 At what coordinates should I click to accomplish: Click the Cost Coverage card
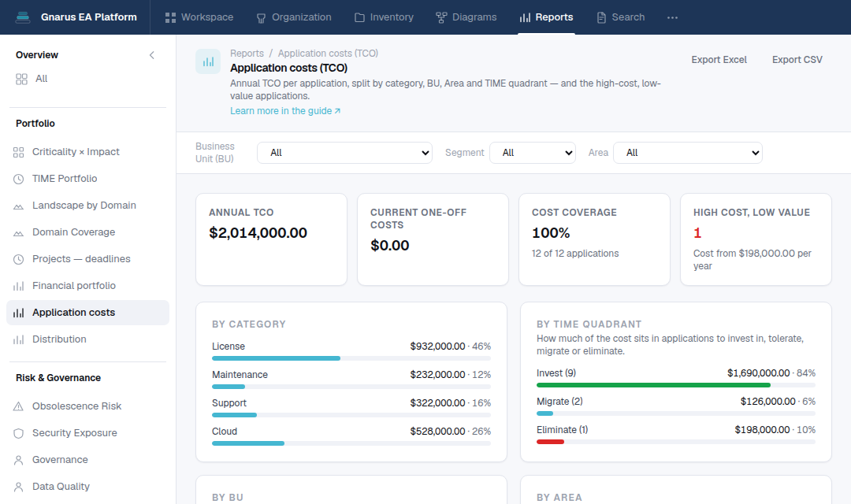594,239
